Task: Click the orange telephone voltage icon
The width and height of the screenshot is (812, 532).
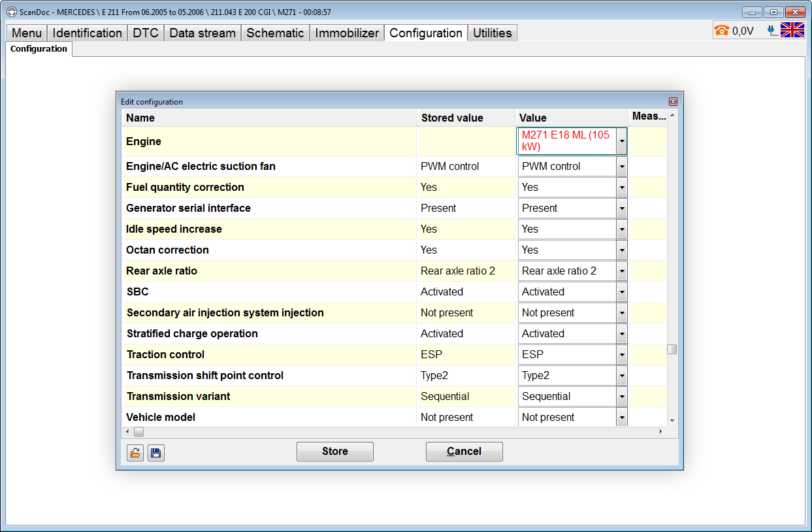Action: [721, 30]
